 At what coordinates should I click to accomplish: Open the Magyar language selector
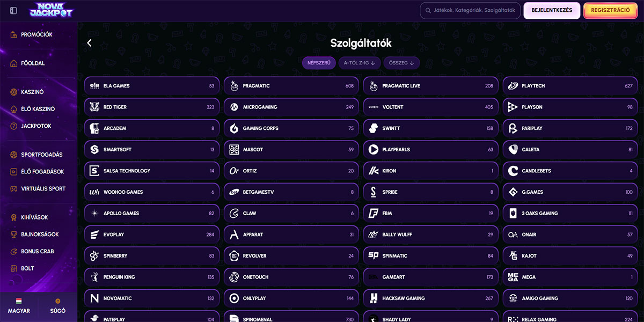[x=19, y=306]
